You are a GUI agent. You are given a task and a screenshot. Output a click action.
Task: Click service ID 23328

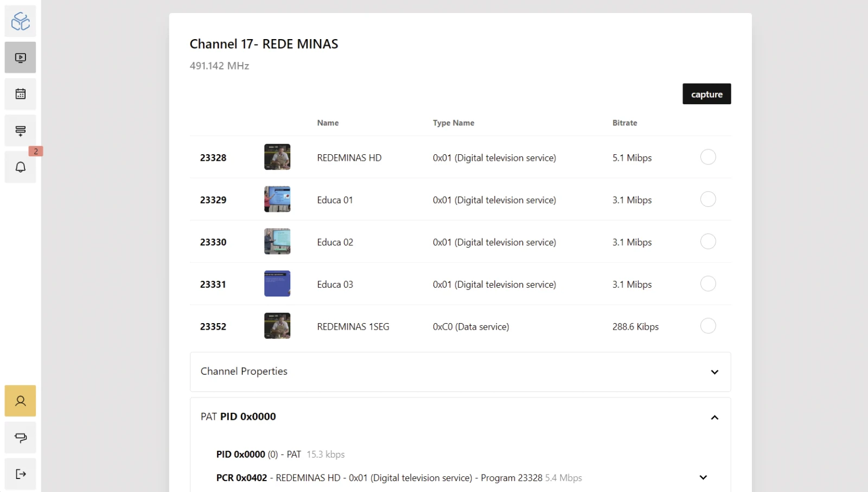coord(213,158)
